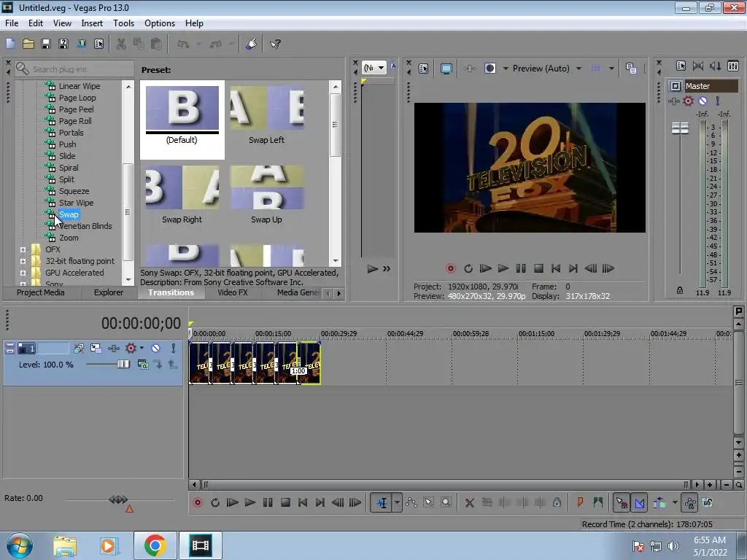Viewport: 747px width, 560px height.
Task: Open the Options menu
Action: [x=160, y=23]
